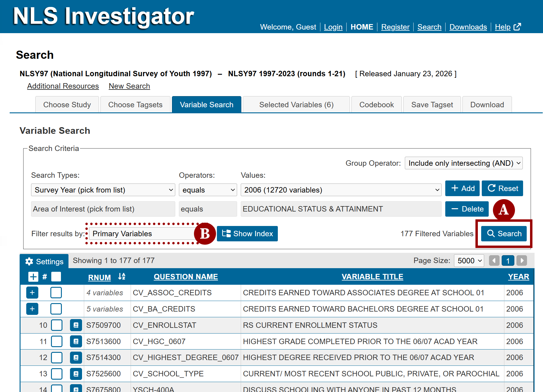Sort by YEAR column header
Screen dimensions: 543x392
pos(519,277)
